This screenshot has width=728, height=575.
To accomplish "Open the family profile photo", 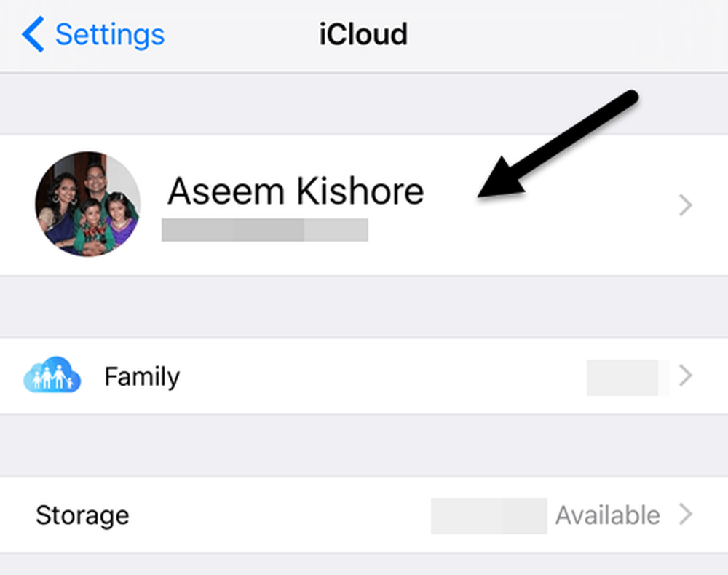I will pos(88,204).
